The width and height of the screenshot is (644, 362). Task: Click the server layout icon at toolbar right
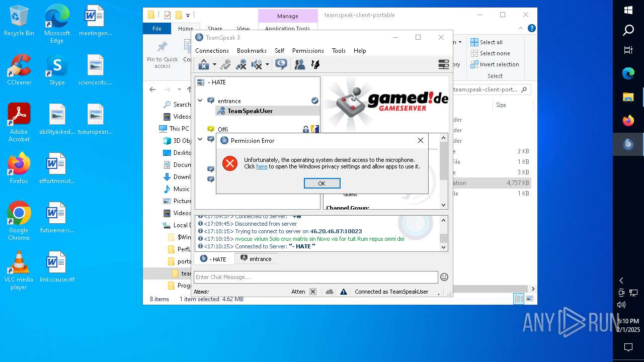point(443,64)
